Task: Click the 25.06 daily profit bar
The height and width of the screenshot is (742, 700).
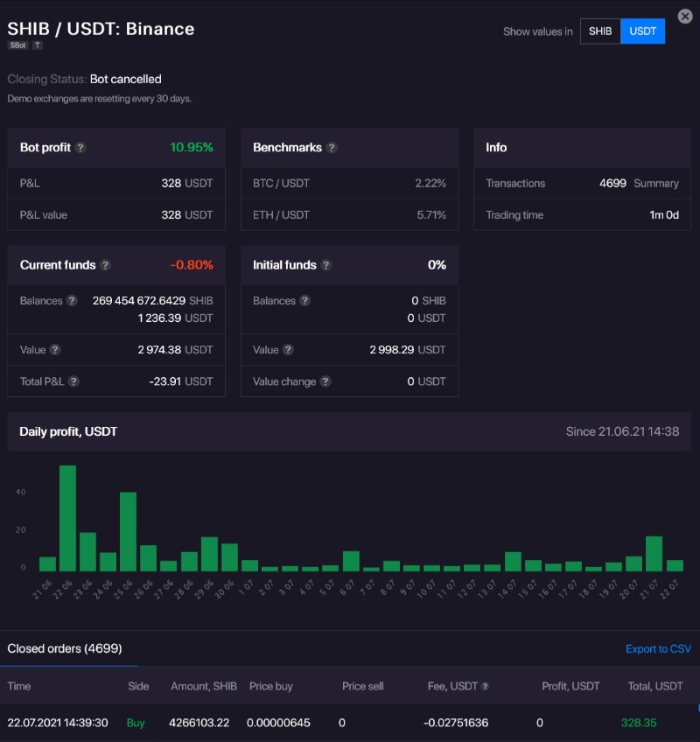Action: [129, 531]
